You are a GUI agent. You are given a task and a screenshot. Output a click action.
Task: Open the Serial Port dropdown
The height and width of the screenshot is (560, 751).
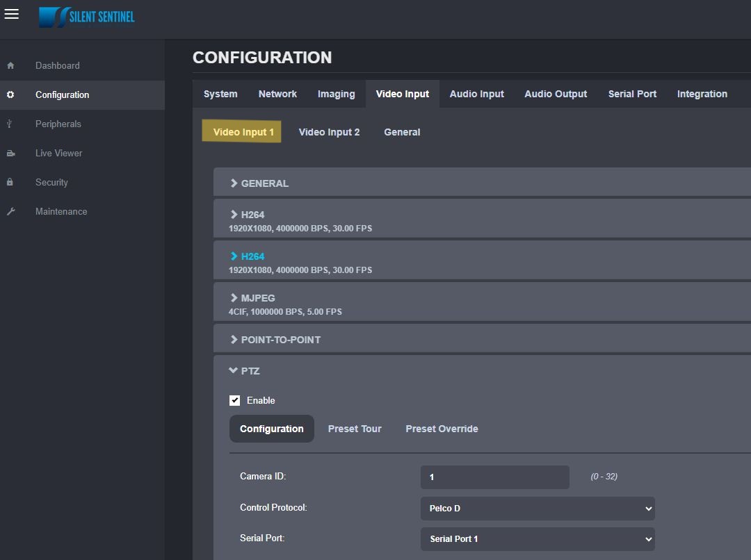(538, 539)
